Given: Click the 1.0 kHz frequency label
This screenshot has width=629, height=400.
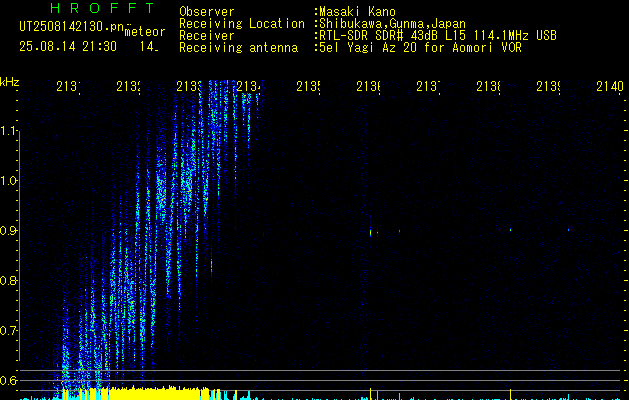Looking at the screenshot, I should (9, 181).
